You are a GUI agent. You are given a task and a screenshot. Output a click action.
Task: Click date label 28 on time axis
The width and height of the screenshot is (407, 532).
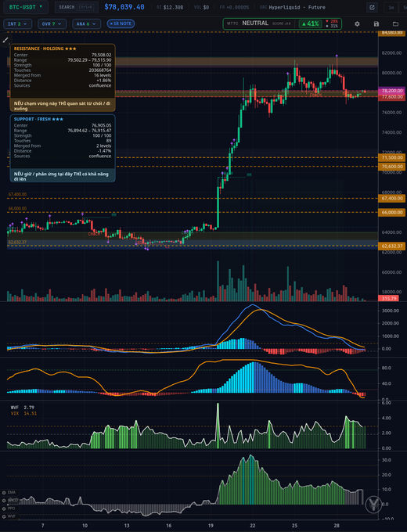tap(337, 525)
